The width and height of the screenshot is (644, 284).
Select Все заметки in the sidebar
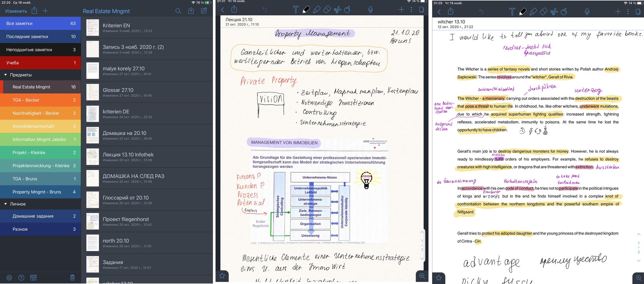pyautogui.click(x=40, y=23)
